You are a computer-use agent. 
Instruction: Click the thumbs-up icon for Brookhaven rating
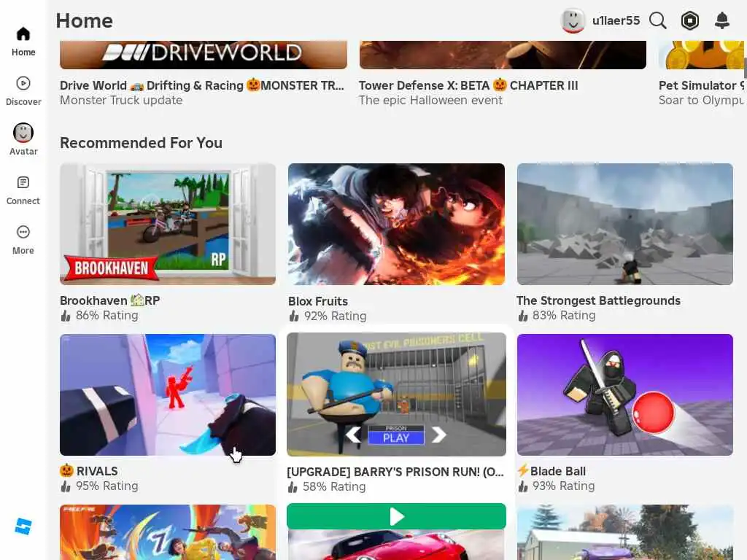(66, 316)
